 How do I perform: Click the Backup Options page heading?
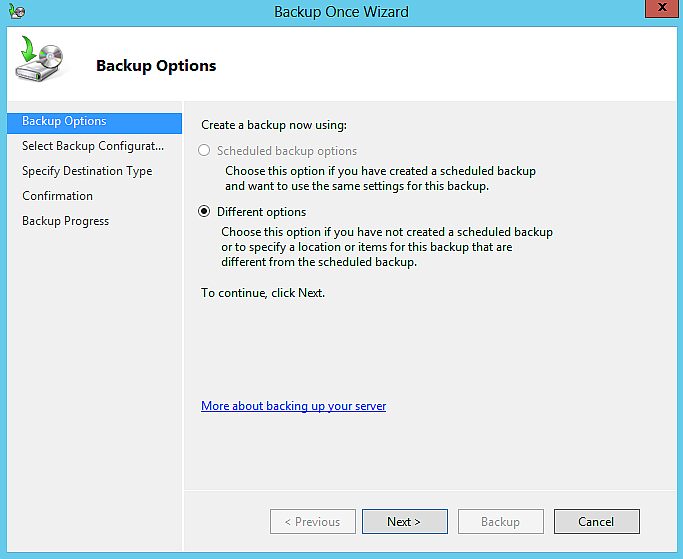(156, 66)
